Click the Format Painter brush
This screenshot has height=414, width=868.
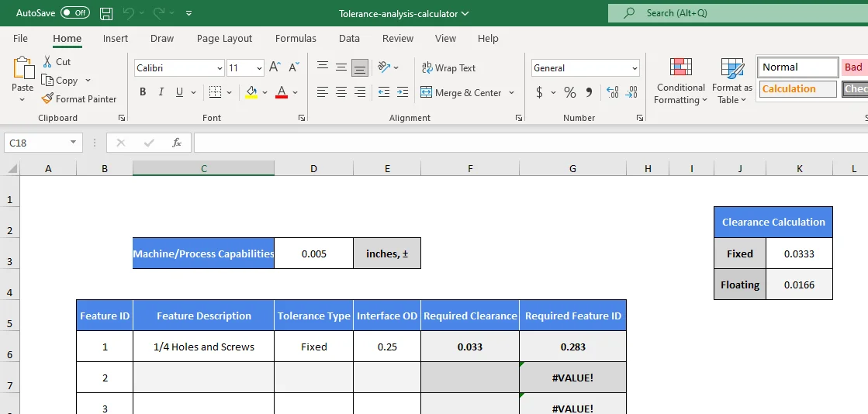[x=47, y=99]
